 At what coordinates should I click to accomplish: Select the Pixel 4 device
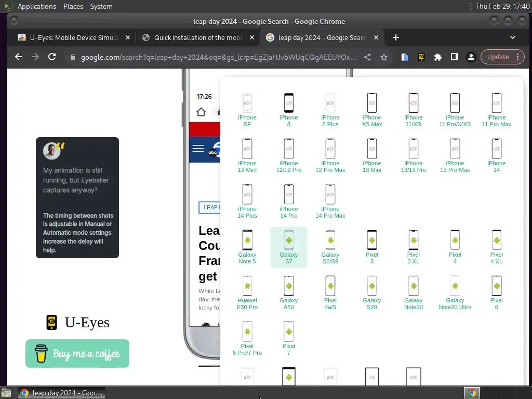pos(455,247)
